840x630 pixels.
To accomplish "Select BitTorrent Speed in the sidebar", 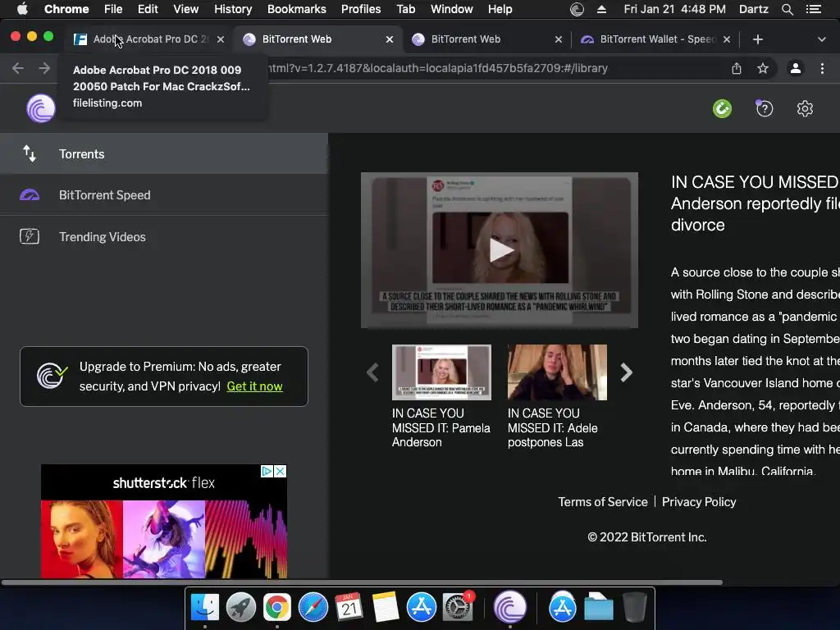I will (164, 195).
